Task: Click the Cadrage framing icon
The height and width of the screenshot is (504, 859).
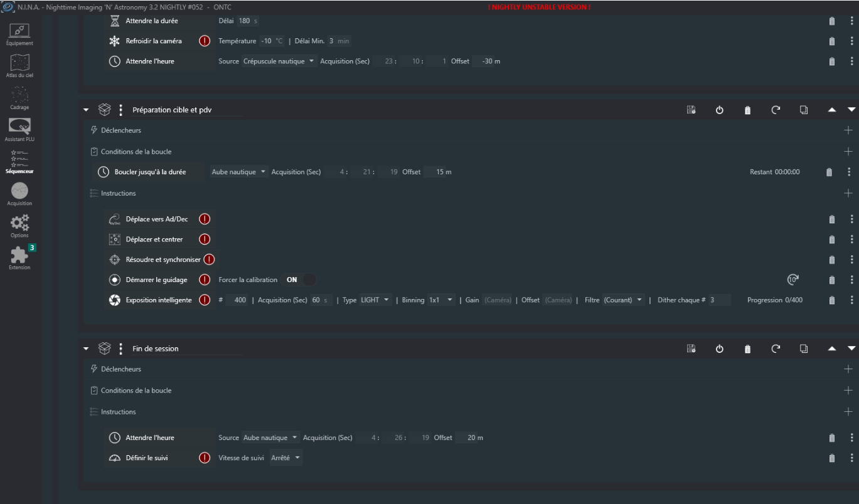Action: coord(19,98)
